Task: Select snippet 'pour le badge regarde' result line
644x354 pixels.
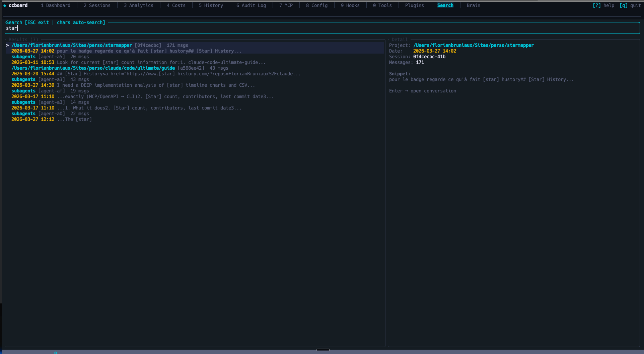Action: (x=126, y=51)
